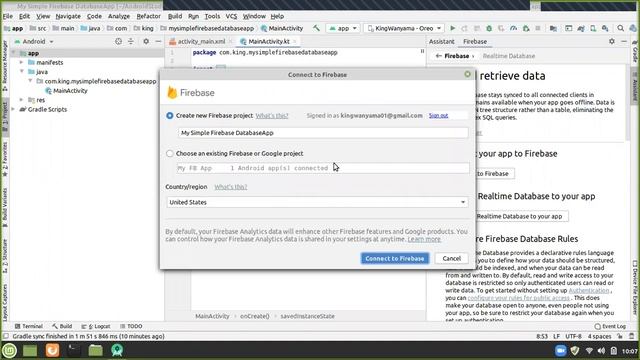The image size is (640, 360).
Task: Open the VCS menu
Action: [x=231, y=16]
